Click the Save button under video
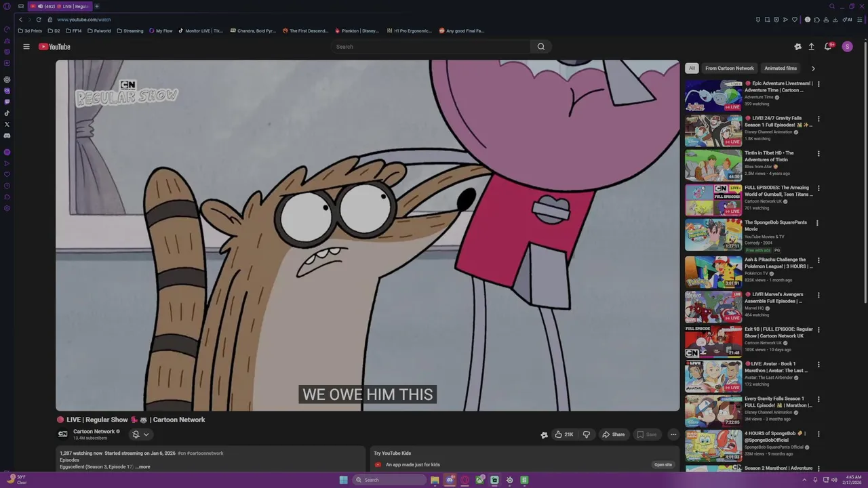 (647, 434)
